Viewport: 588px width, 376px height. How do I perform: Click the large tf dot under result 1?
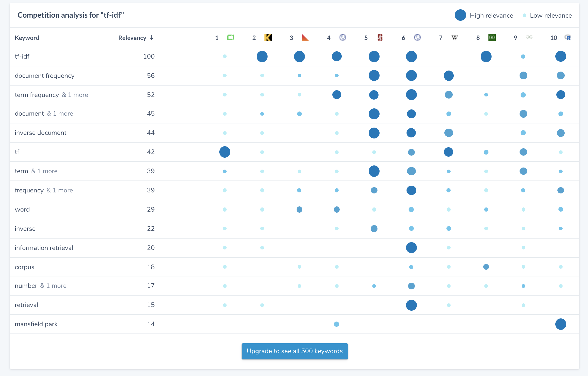225,152
